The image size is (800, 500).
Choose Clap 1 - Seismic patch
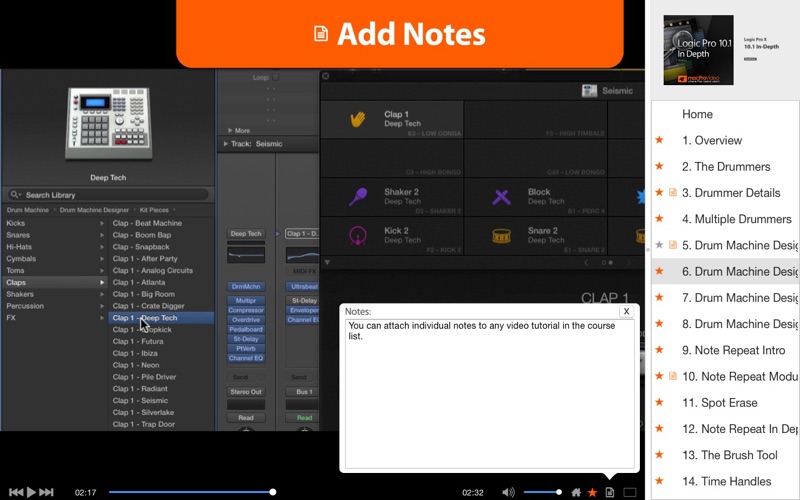point(140,401)
